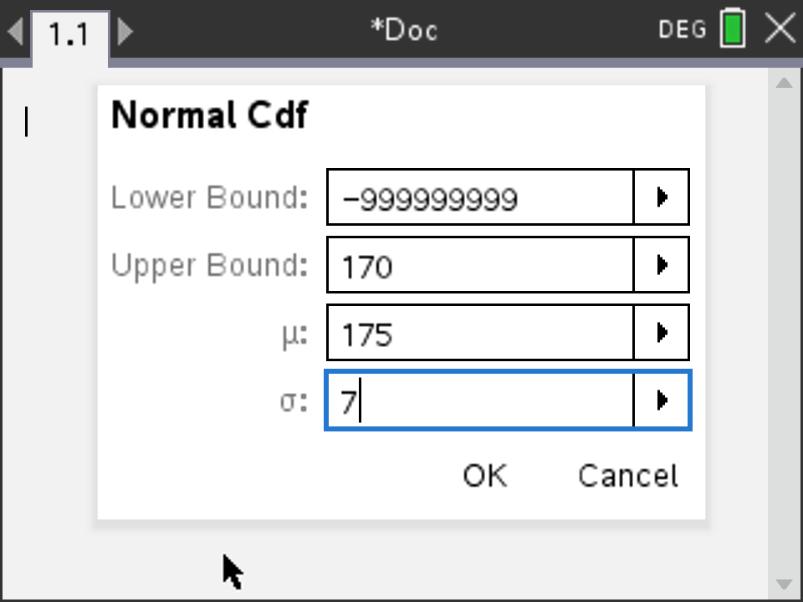
Task: Toggle the DEG angle mode indicator
Action: (682, 30)
